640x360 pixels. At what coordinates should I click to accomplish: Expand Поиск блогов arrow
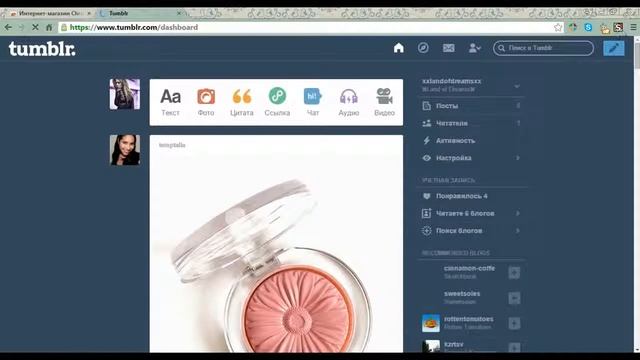(x=518, y=231)
